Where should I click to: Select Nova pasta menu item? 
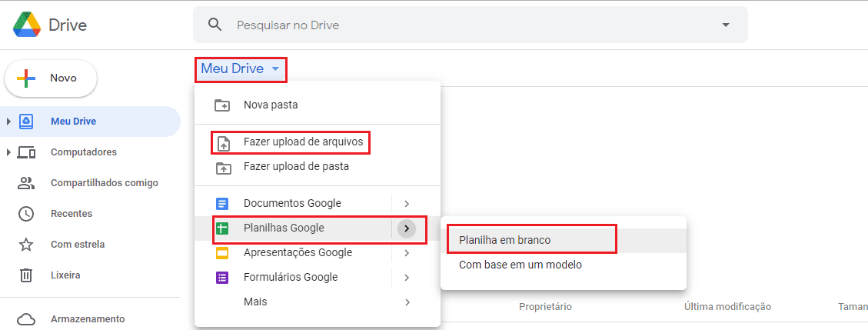271,105
